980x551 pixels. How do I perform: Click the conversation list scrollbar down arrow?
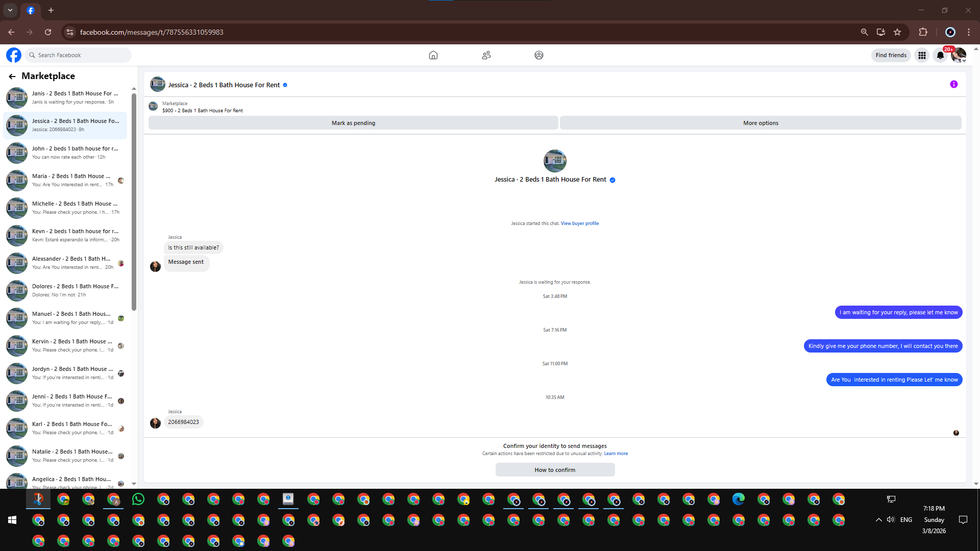[134, 484]
